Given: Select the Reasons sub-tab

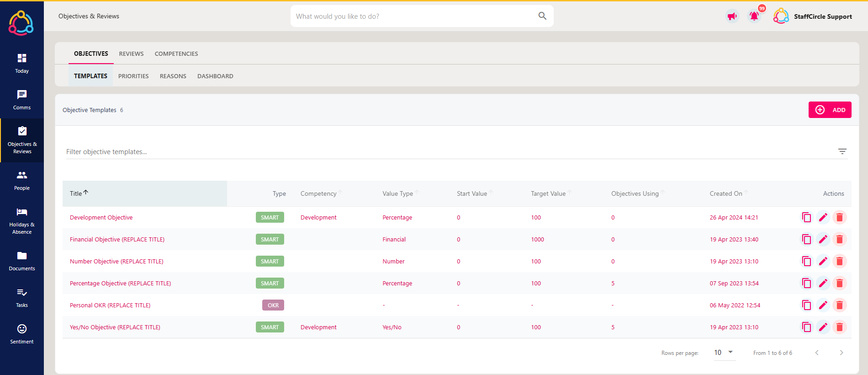Looking at the screenshot, I should (173, 76).
